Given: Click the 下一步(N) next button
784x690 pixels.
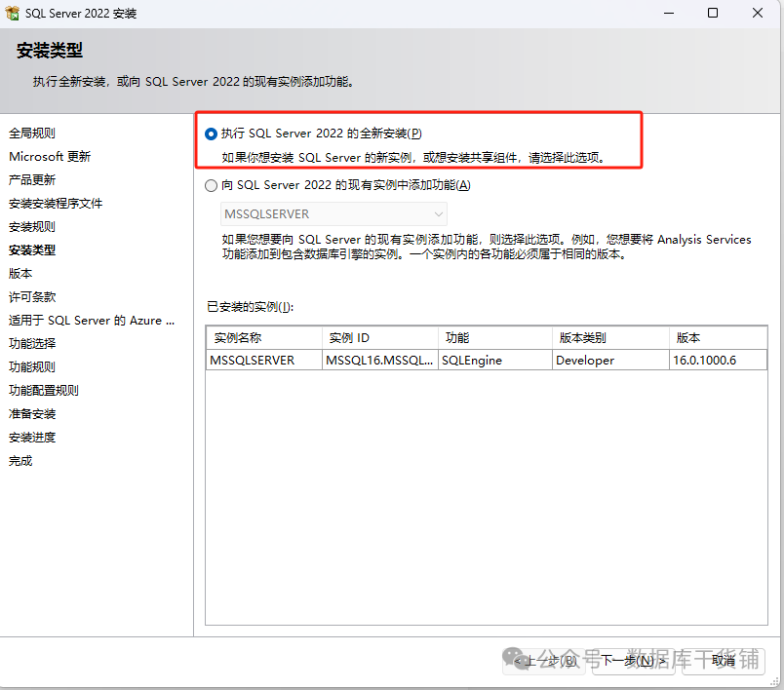Looking at the screenshot, I should click(x=635, y=661).
